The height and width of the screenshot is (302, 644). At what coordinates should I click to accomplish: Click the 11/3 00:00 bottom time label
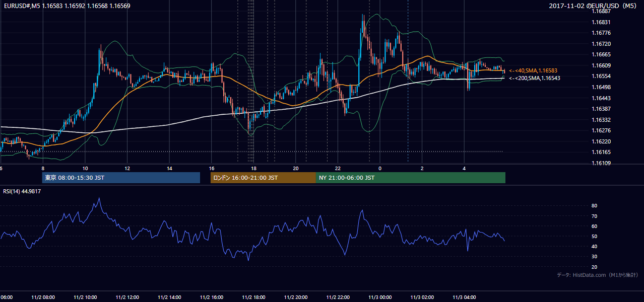(380, 297)
